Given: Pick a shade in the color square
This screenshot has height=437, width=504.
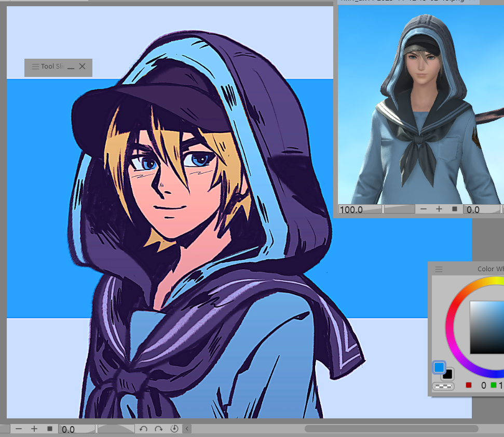Looking at the screenshot, I should (488, 327).
